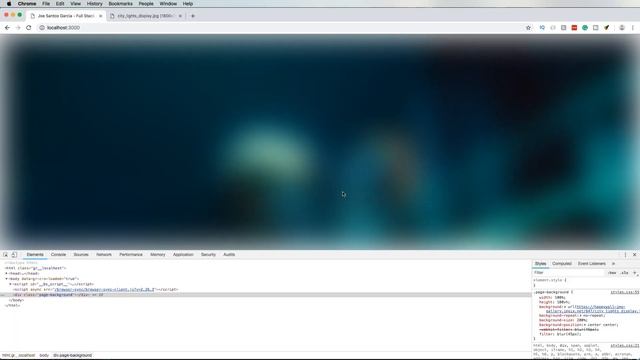Open the Security tab in DevTools
The image size is (640, 360).
click(208, 254)
